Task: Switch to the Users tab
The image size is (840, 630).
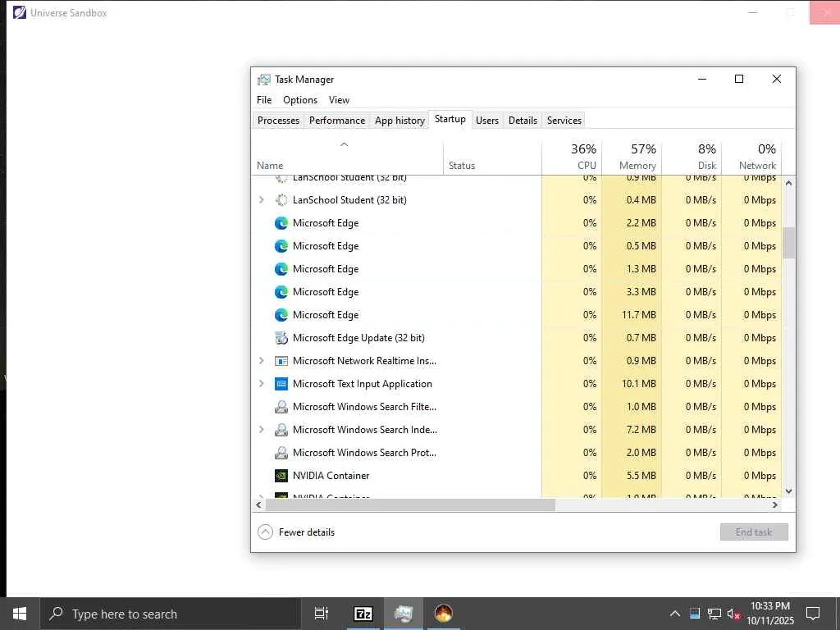Action: (x=487, y=121)
